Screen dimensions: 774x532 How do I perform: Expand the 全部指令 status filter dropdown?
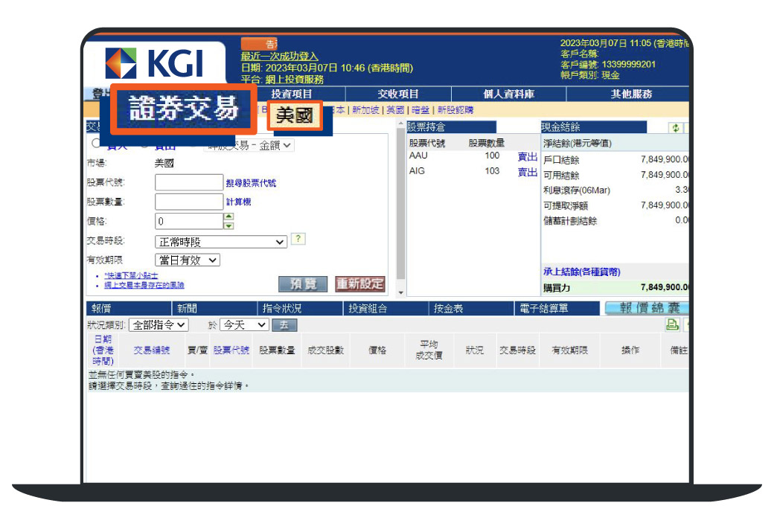click(159, 324)
